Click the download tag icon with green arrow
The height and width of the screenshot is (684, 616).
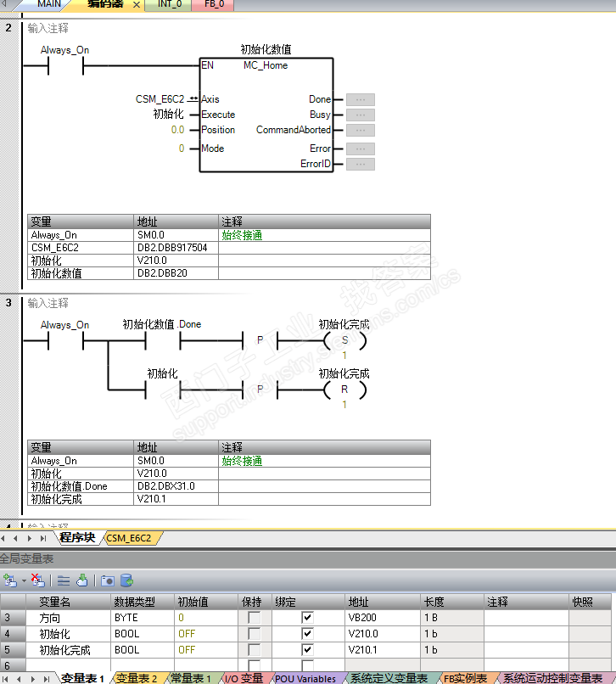82,580
